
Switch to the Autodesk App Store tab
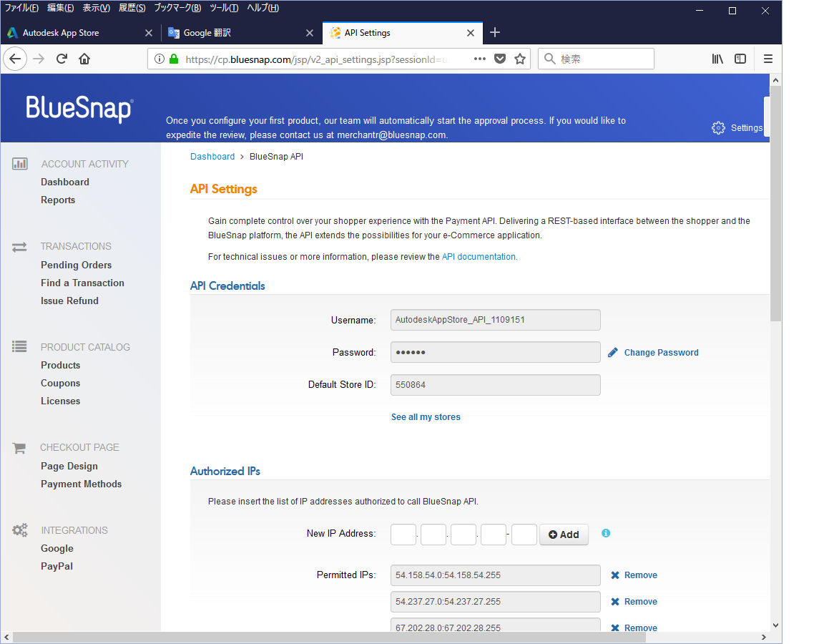(80, 33)
